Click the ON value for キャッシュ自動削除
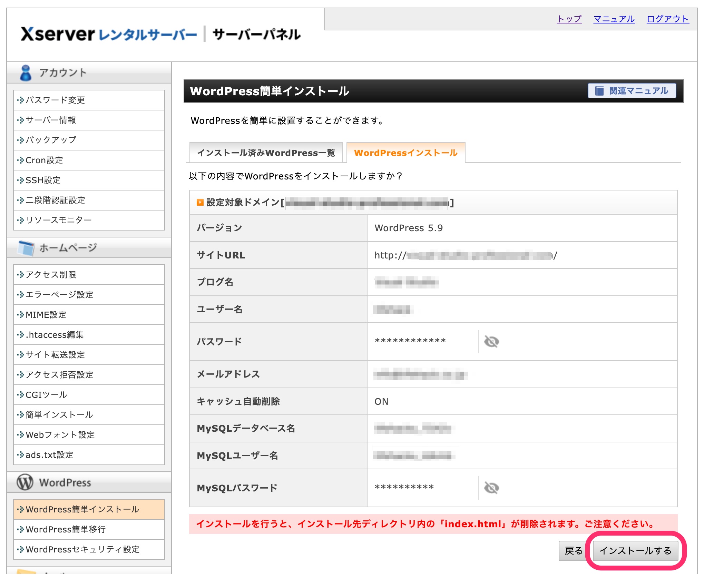 (381, 402)
